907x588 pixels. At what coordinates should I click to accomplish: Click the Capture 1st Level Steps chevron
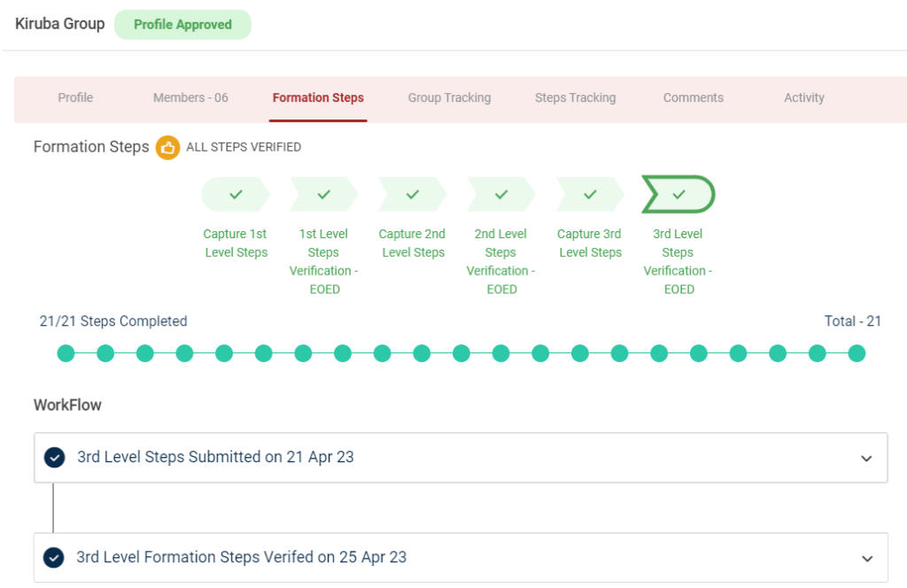[236, 194]
